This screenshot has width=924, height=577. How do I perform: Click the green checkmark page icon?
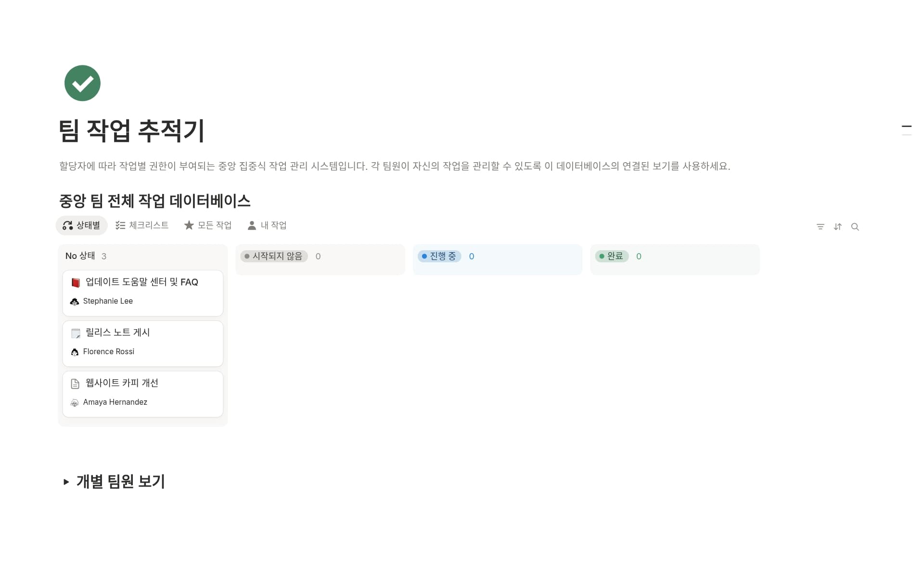82,83
